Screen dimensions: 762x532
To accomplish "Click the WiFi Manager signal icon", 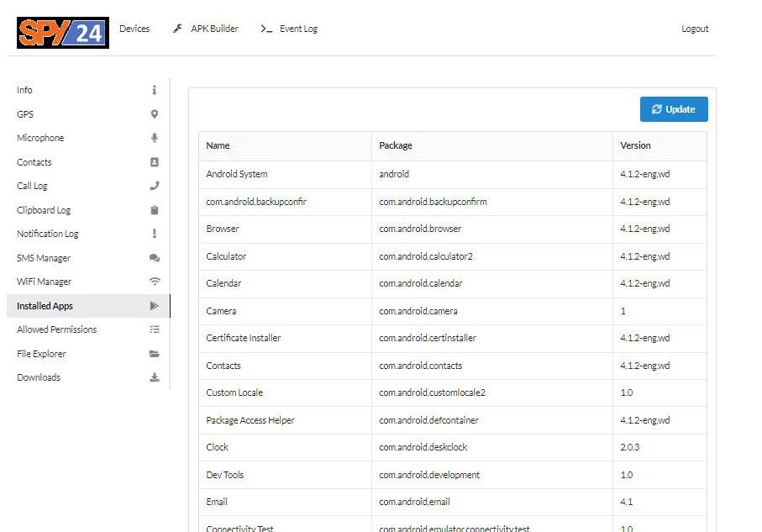I will (x=155, y=282).
